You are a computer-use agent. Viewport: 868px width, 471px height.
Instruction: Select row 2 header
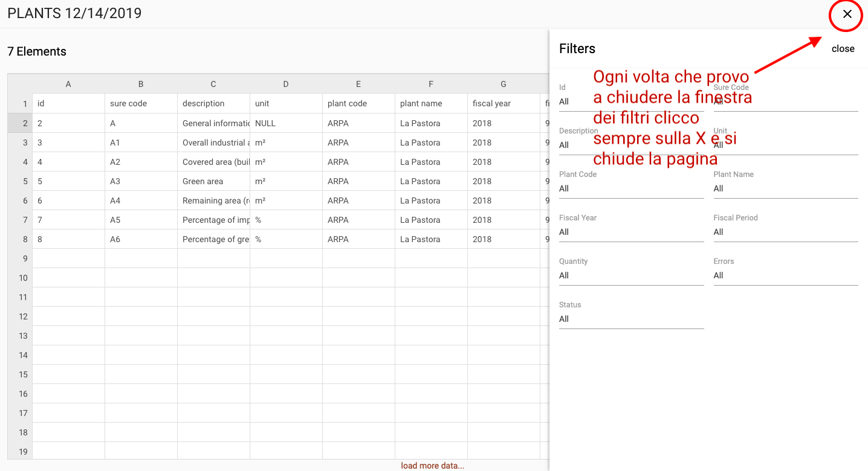coord(20,123)
